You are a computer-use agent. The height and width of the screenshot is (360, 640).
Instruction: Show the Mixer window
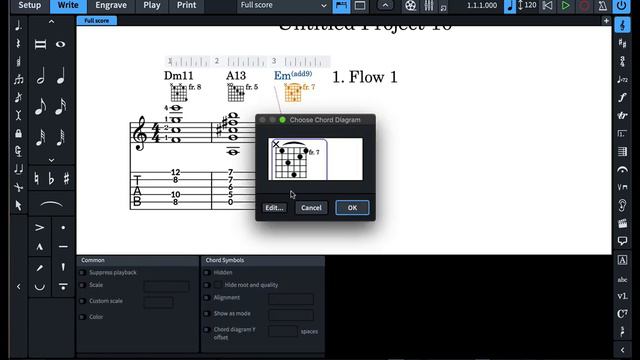click(x=429, y=5)
